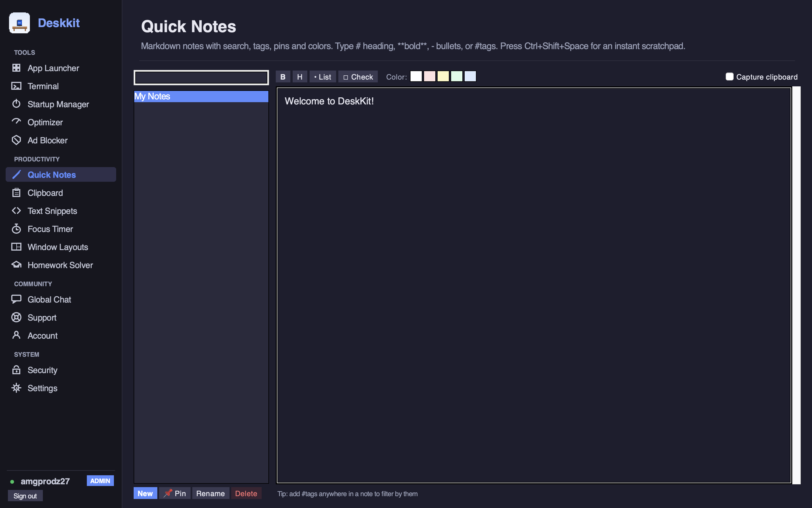Click the ADMIN badge
This screenshot has width=812, height=508.
pos(100,481)
